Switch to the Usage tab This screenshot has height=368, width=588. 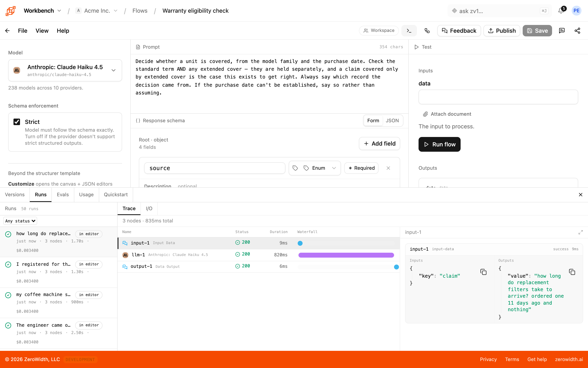pyautogui.click(x=86, y=195)
